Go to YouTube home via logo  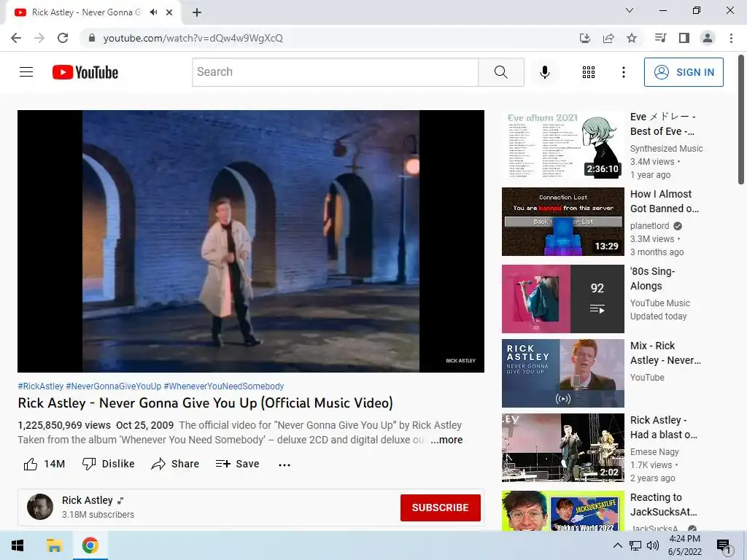85,72
